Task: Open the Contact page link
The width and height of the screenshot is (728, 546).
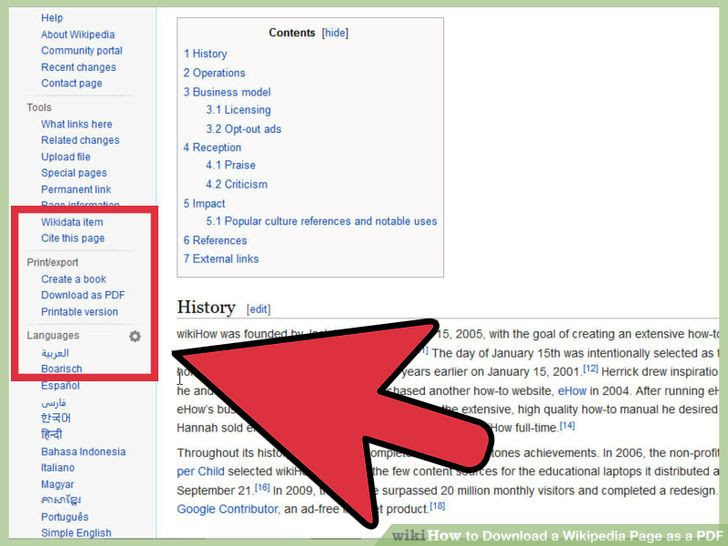Action: (72, 84)
